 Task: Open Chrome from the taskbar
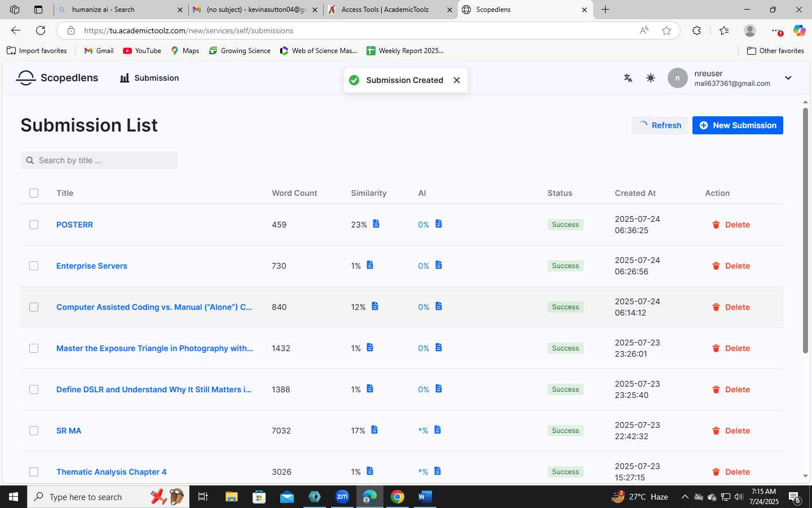click(x=398, y=497)
